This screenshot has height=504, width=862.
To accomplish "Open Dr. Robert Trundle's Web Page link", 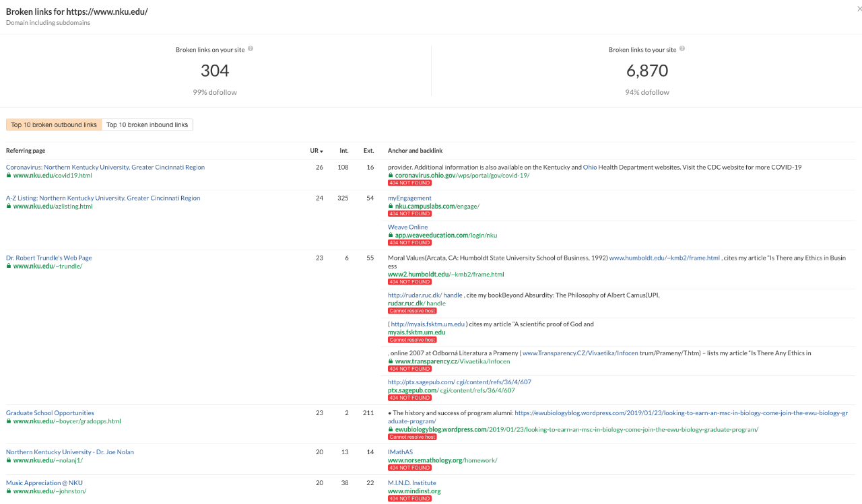I will click(48, 257).
